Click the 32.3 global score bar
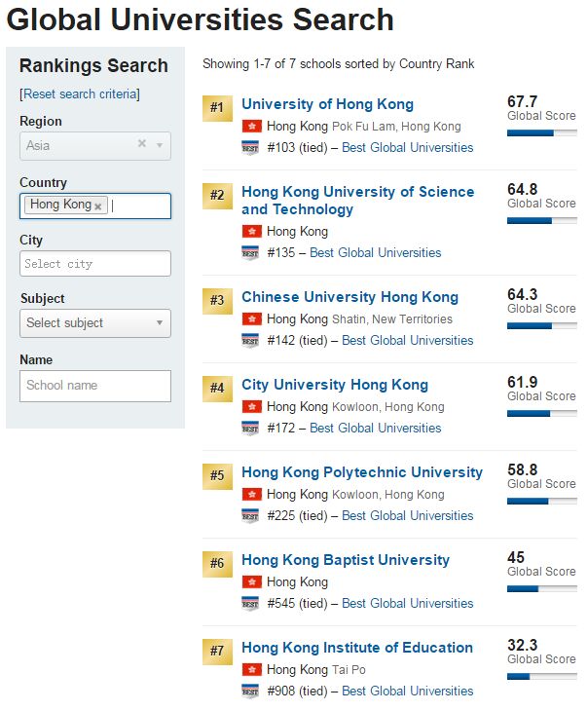588x711 pixels. pyautogui.click(x=541, y=677)
